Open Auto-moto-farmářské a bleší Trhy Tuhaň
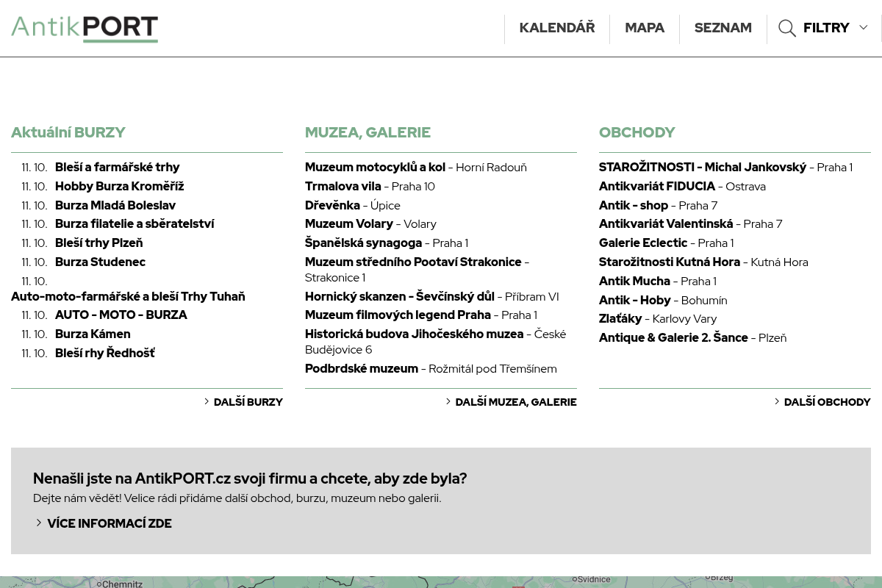 pyautogui.click(x=128, y=297)
